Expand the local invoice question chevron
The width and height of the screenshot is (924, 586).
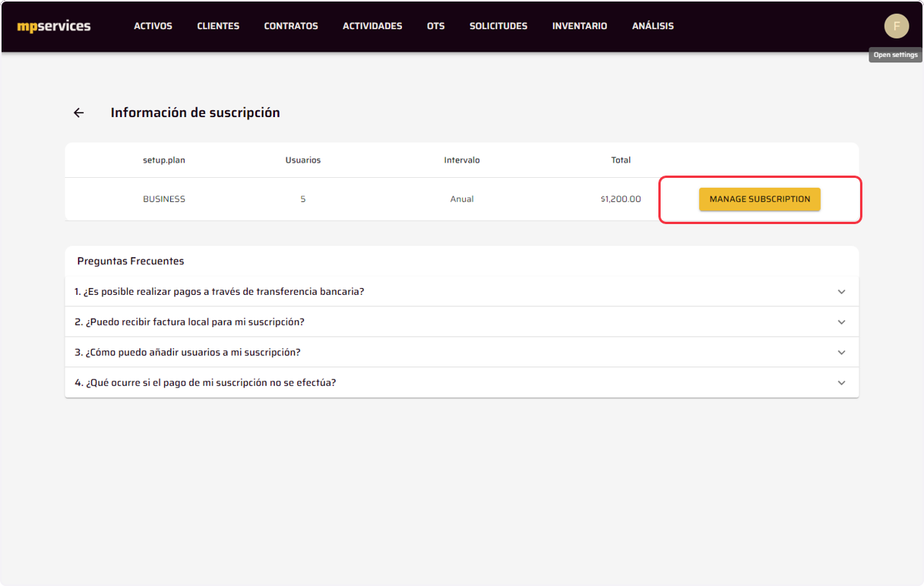tap(842, 322)
